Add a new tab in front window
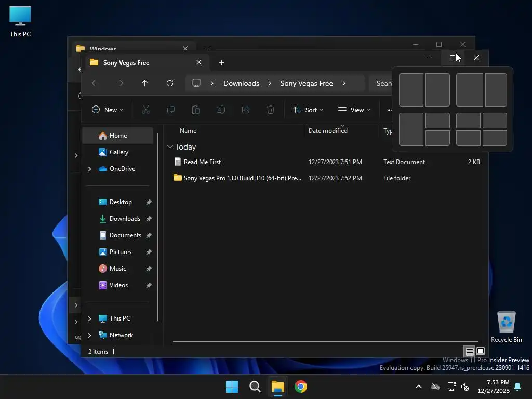The image size is (532, 399). pyautogui.click(x=221, y=63)
